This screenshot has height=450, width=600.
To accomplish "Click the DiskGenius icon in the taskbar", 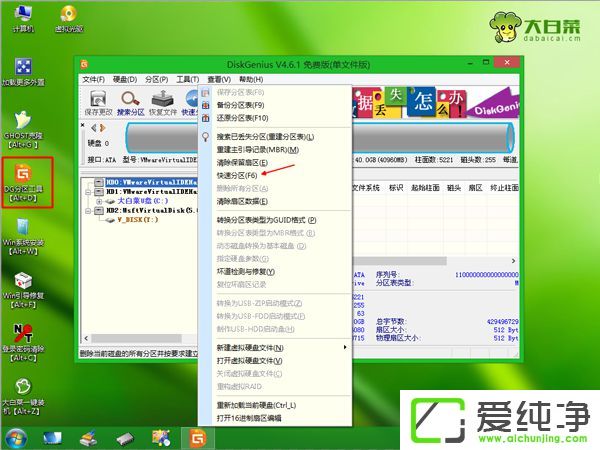I will [197, 438].
